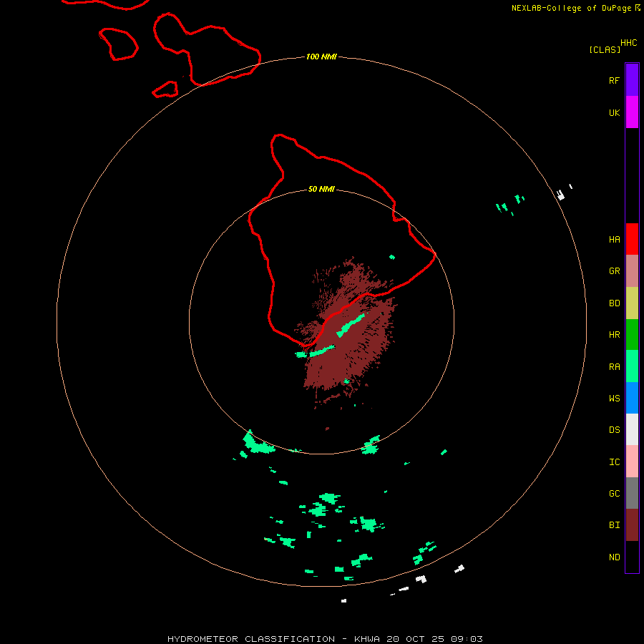Pick the yellow BD legend color swatch

[632, 303]
